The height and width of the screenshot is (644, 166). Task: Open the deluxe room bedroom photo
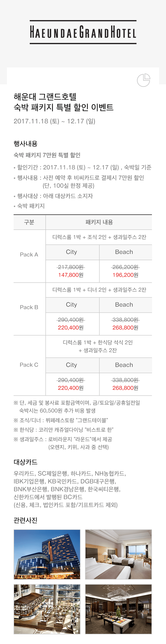119,554
